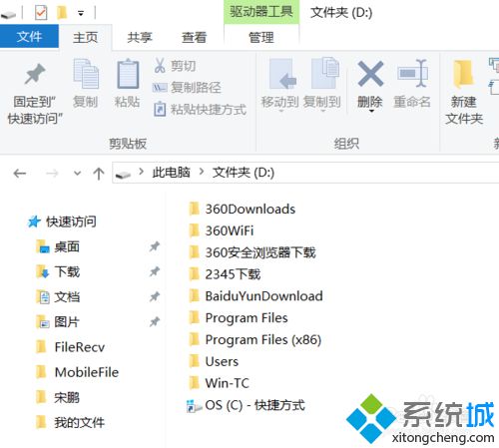Click the New folder (新建文件夹) icon

pyautogui.click(x=463, y=74)
